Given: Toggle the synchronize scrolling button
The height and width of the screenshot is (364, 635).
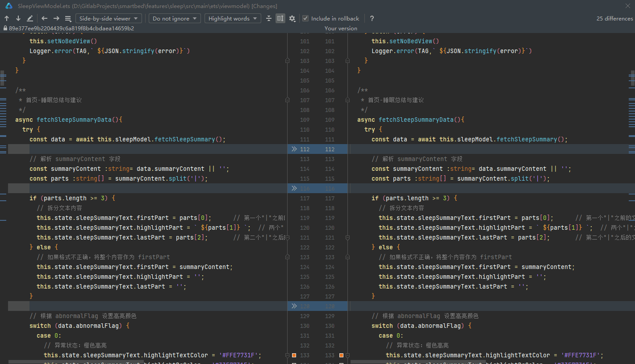Looking at the screenshot, I should 280,18.
